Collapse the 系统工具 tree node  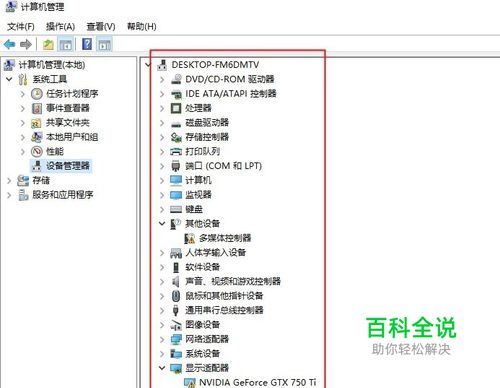pos(9,79)
